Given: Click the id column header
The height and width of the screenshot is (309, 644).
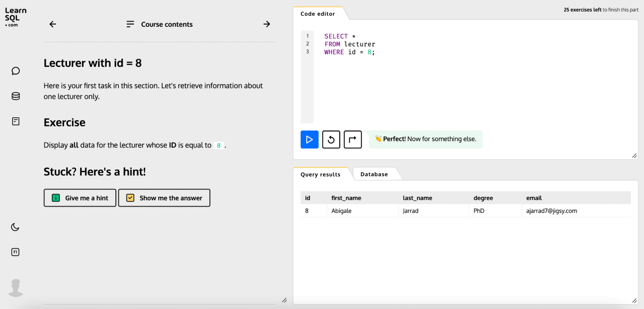Looking at the screenshot, I should pos(308,198).
